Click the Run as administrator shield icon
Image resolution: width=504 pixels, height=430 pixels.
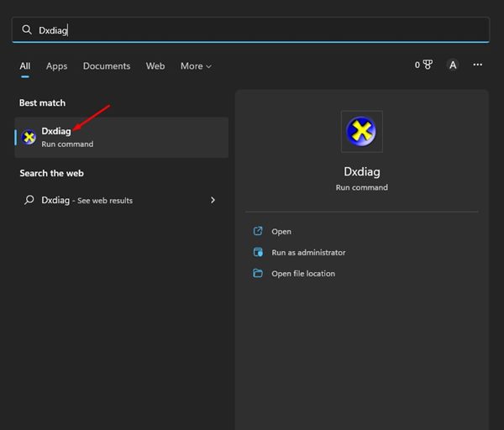coord(258,252)
